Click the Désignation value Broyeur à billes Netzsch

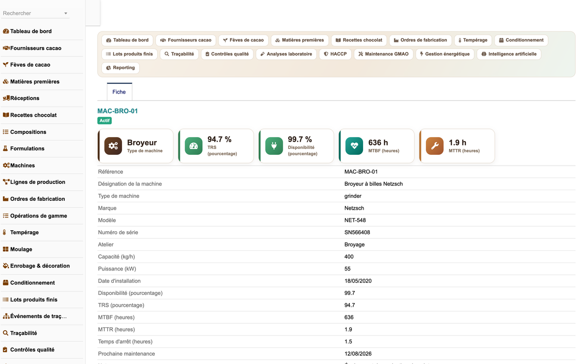373,184
